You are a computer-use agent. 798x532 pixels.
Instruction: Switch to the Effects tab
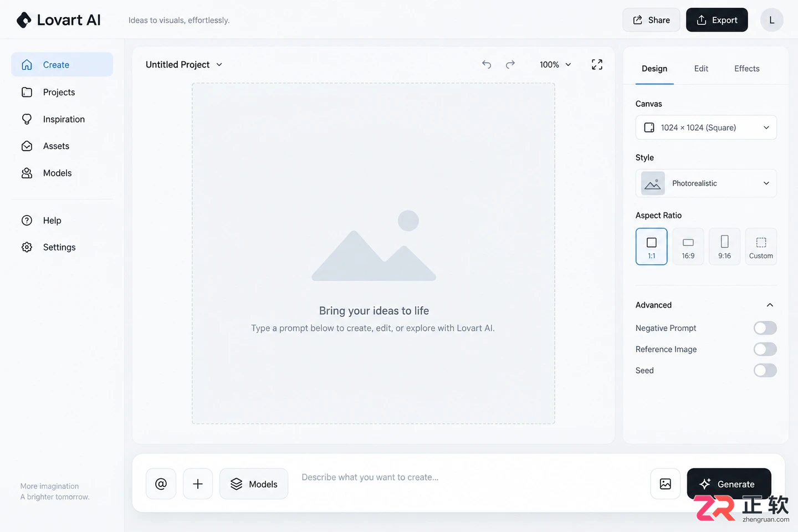click(747, 69)
